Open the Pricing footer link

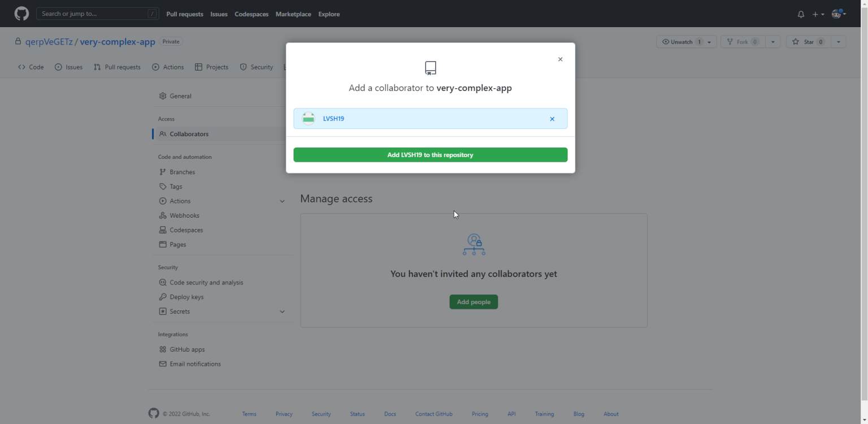[480, 414]
